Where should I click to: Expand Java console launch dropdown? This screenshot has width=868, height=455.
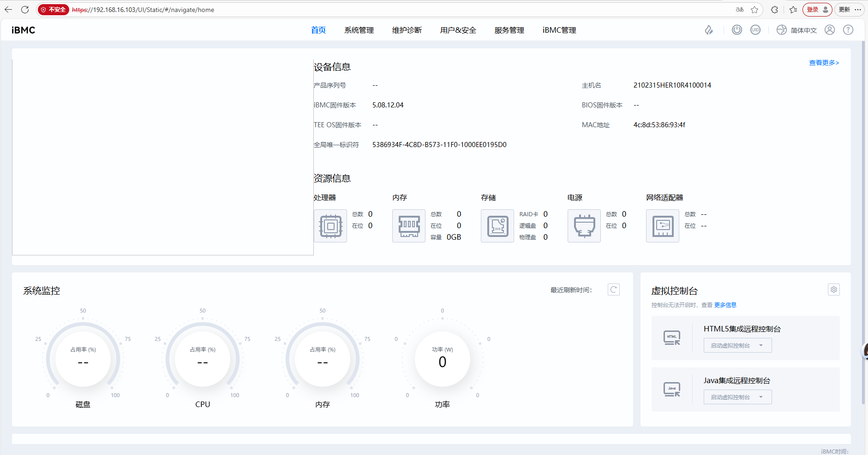[737, 397]
